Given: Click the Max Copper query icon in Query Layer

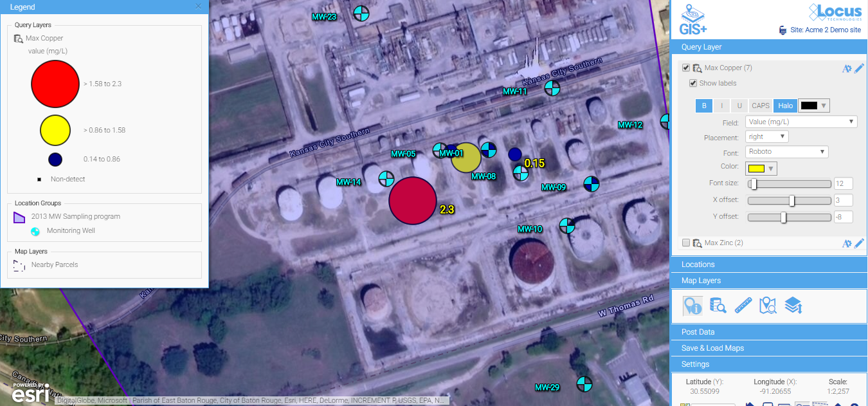Looking at the screenshot, I should [x=697, y=68].
